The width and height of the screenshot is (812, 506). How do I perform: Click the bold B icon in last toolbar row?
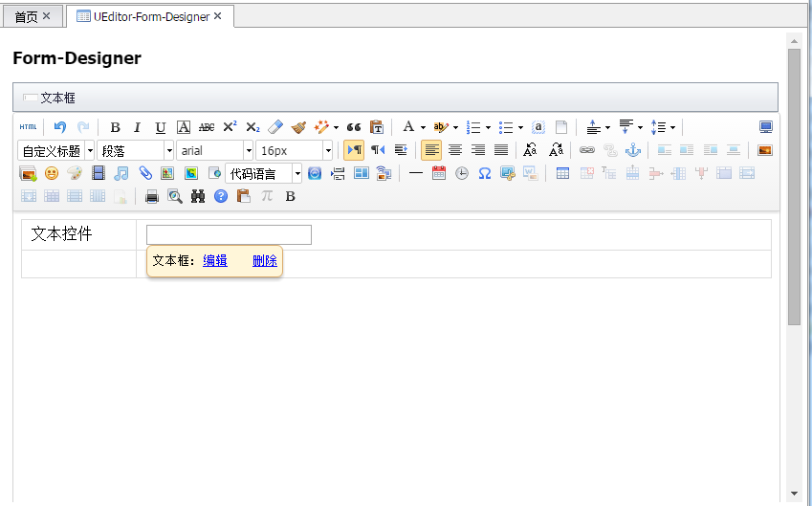[291, 196]
